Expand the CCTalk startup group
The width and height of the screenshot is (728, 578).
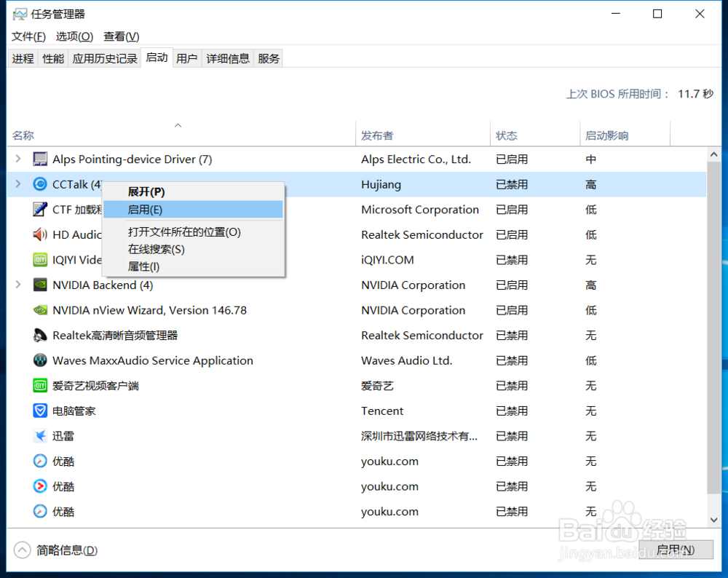(x=18, y=184)
